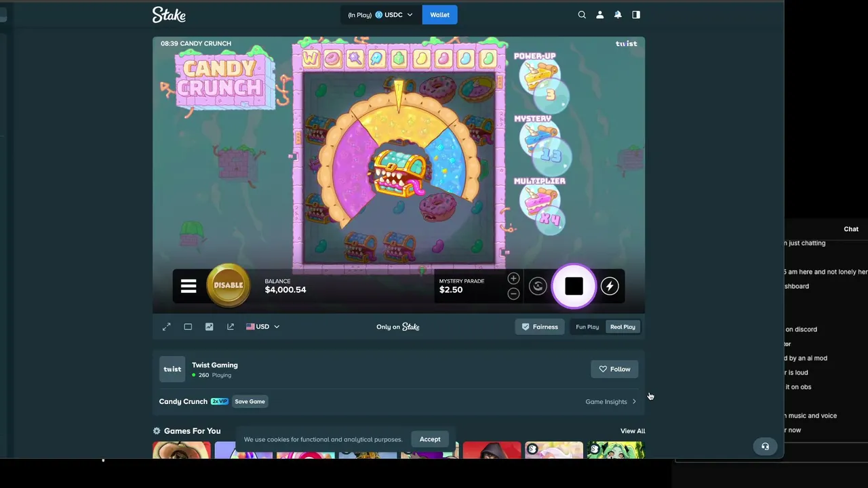This screenshot has width=868, height=488.
Task: Open the game hamburger menu
Action: 189,286
